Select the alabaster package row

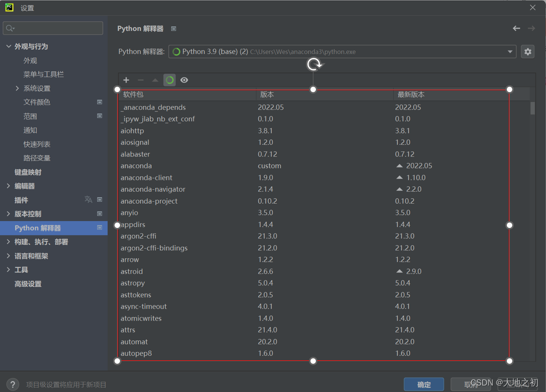pyautogui.click(x=324, y=154)
